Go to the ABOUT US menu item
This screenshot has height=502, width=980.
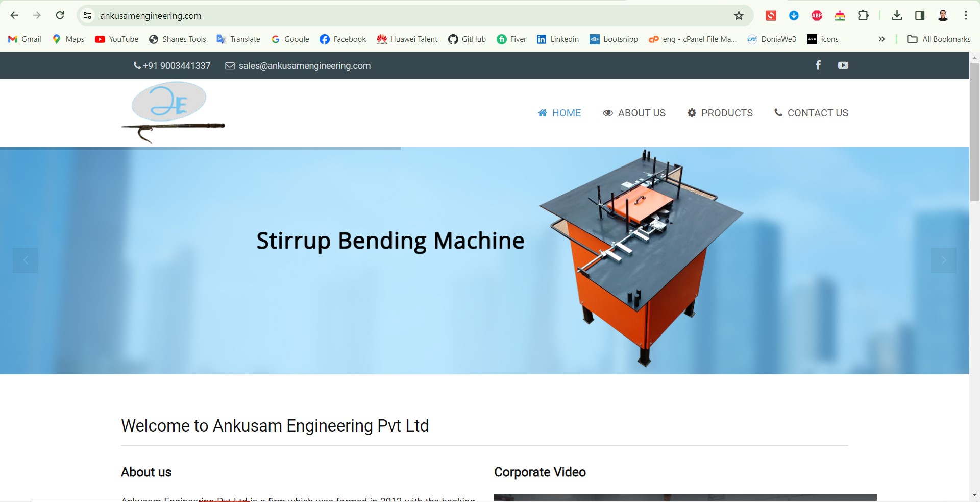(634, 113)
